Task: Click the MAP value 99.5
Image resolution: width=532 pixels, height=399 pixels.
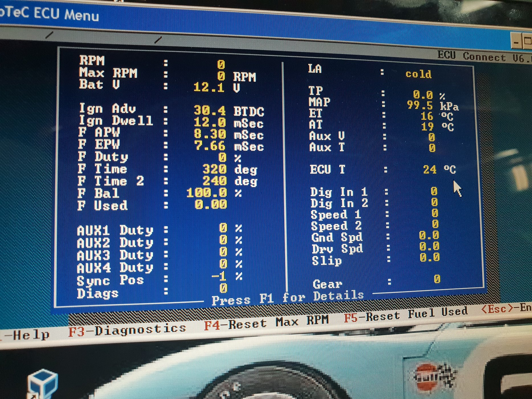Action: pos(420,105)
